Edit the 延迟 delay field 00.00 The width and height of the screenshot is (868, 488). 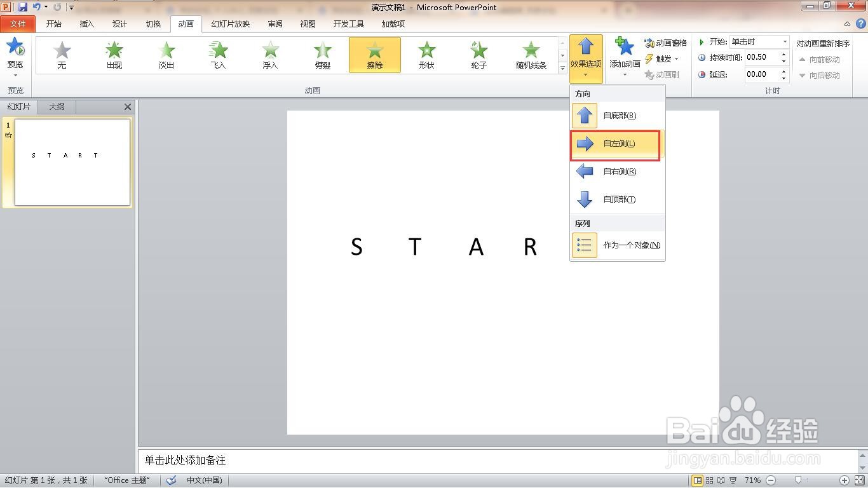pyautogui.click(x=762, y=74)
